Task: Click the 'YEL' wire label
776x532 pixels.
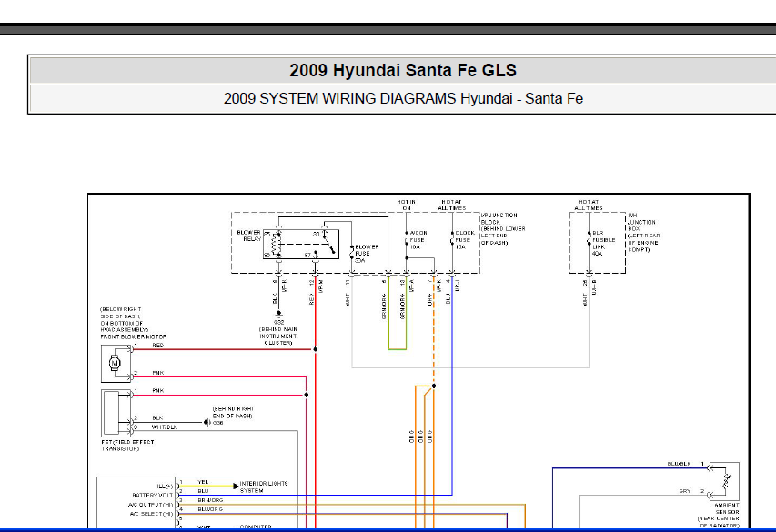Action: click(x=203, y=482)
